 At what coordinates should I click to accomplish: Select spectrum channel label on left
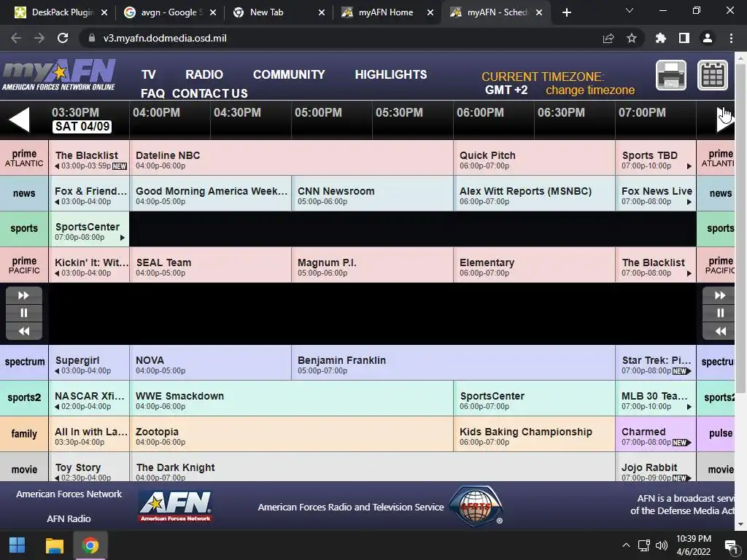click(x=24, y=362)
